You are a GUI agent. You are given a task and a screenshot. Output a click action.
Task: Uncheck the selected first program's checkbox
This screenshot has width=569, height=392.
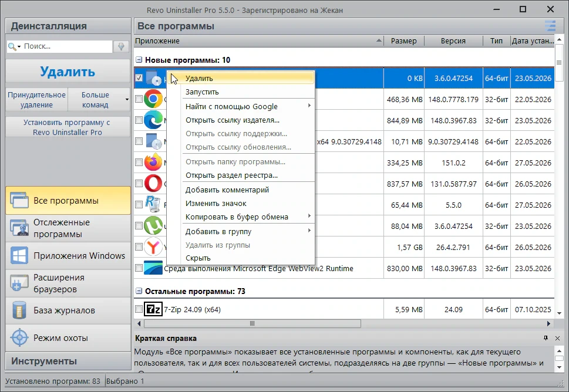[139, 77]
